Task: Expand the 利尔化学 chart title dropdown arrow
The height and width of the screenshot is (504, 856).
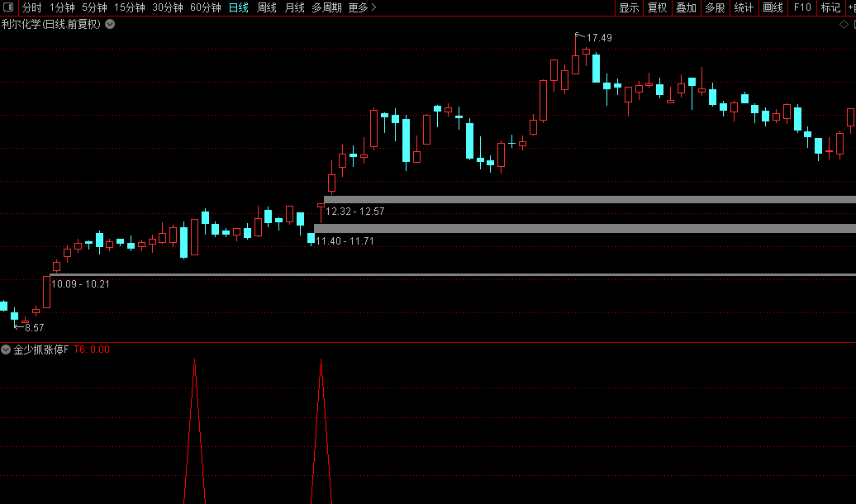Action: (110, 24)
